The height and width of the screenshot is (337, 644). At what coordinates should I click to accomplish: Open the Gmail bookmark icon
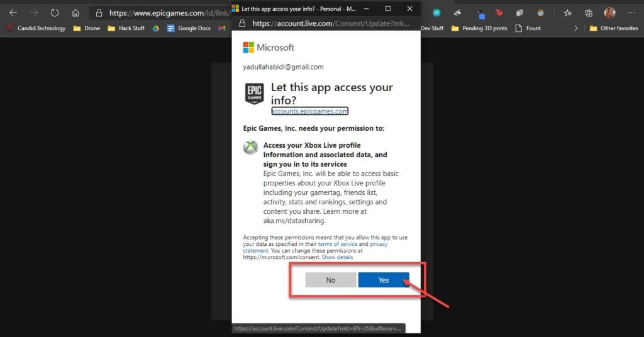(x=222, y=28)
